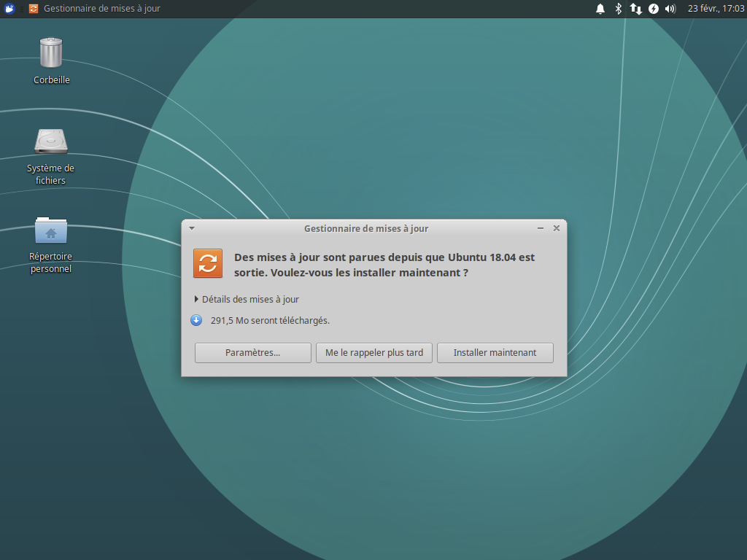
Task: Select the Système de fichiers desktop icon
Action: click(51, 142)
